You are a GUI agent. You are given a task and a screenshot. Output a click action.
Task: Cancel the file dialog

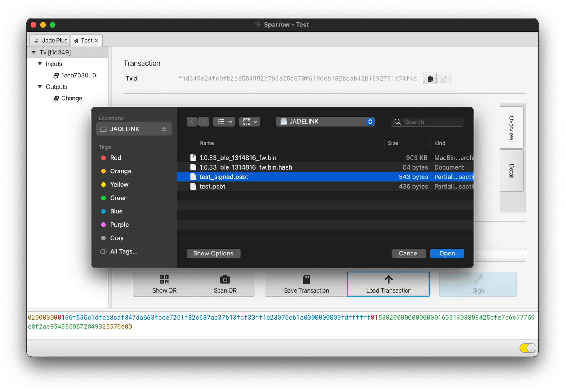(409, 253)
